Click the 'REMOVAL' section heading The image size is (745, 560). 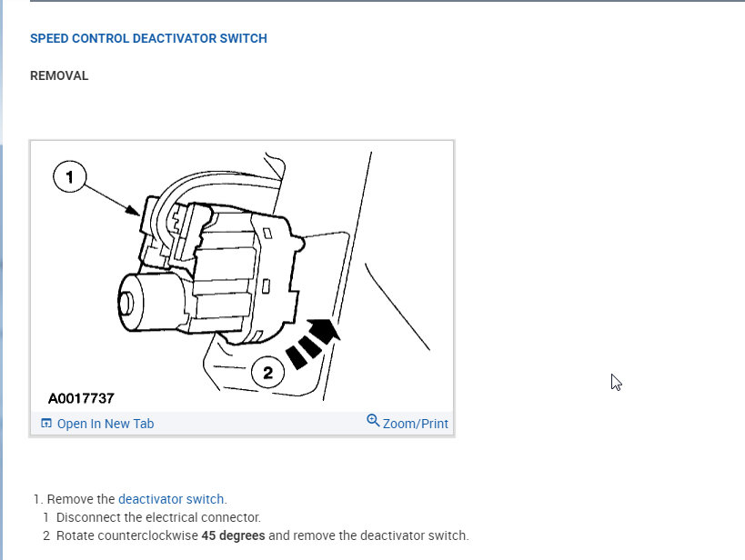59,75
